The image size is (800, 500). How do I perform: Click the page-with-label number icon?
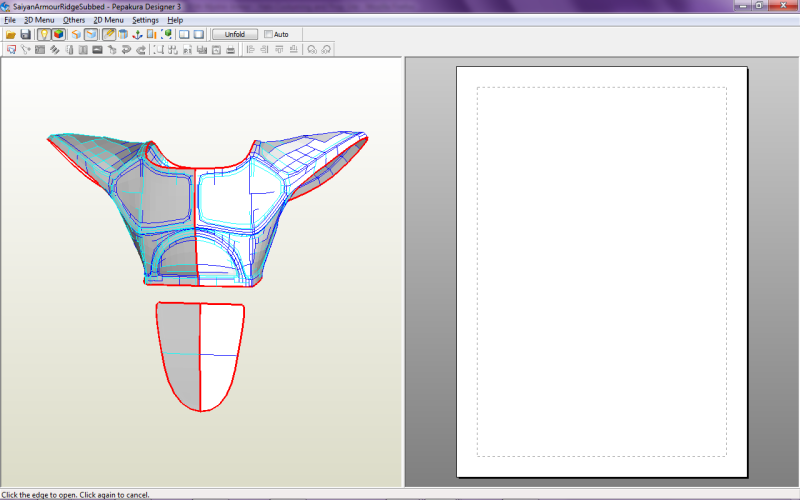[187, 49]
